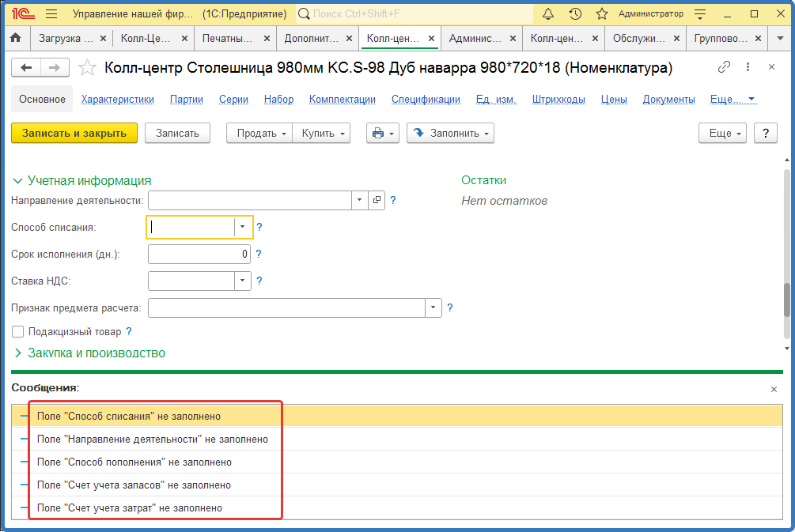Click the form's vertical scrollbar

pos(787,253)
